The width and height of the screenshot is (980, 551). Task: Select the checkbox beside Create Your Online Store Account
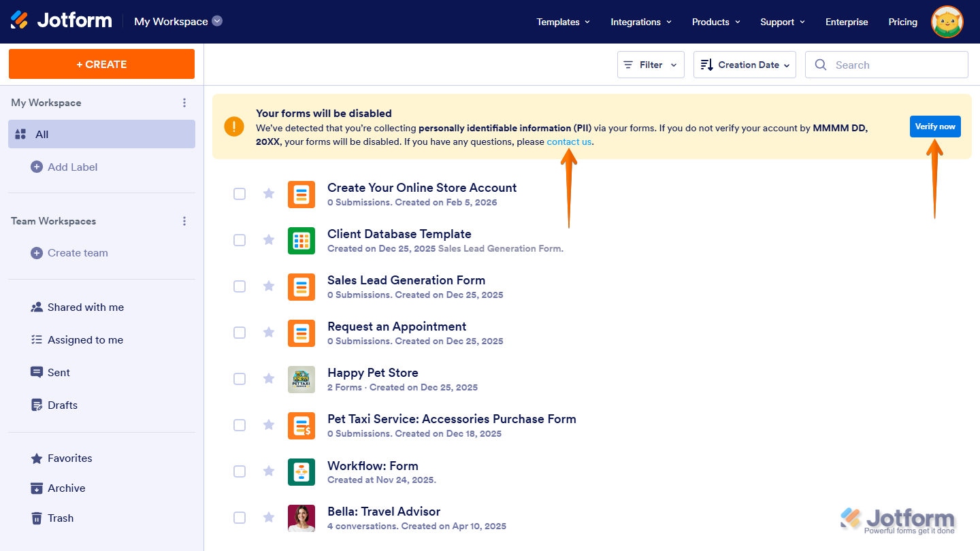[x=240, y=194]
